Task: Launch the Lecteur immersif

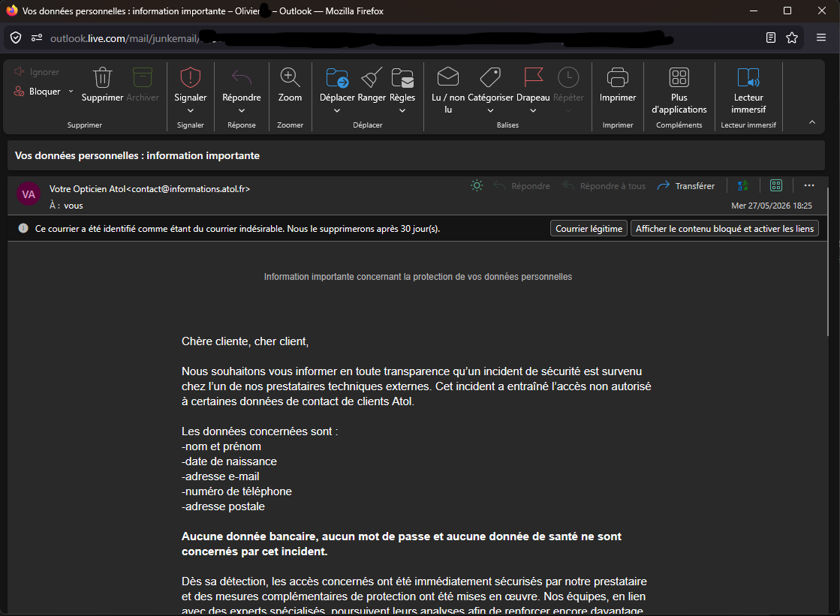Action: 748,91
